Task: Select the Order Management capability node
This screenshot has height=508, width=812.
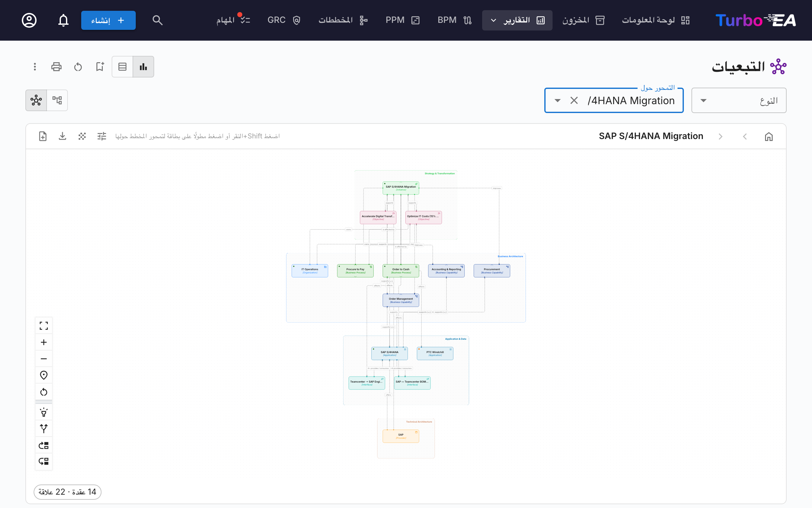Action: pos(401,300)
